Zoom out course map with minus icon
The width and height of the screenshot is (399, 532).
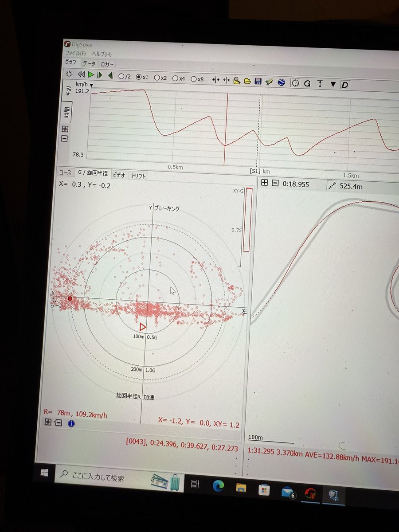[275, 183]
